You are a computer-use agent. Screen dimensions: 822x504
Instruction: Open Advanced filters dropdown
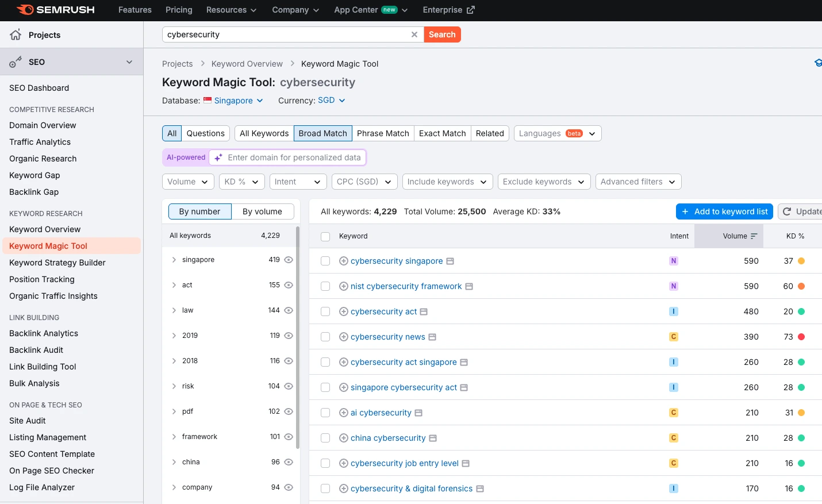[x=639, y=182]
